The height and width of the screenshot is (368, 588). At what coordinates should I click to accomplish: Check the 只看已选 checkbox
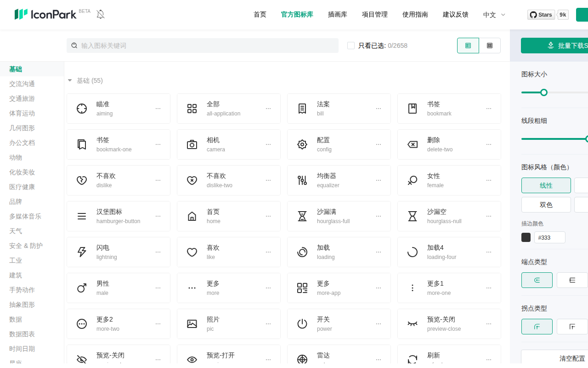click(351, 46)
